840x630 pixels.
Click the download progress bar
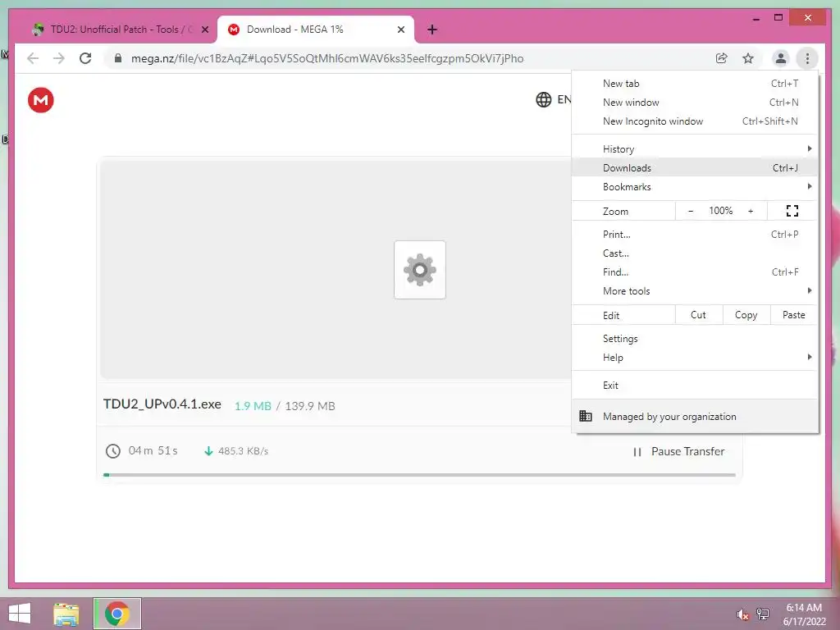419,475
